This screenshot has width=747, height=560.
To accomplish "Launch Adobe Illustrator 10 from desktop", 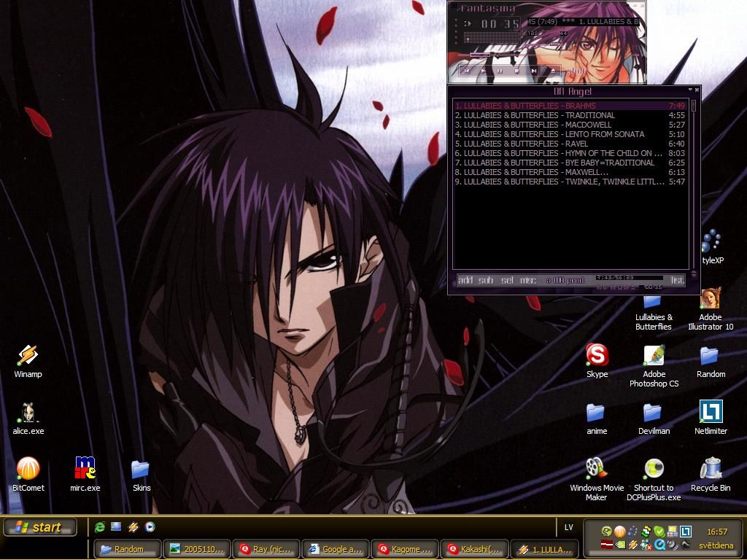I will tap(711, 309).
